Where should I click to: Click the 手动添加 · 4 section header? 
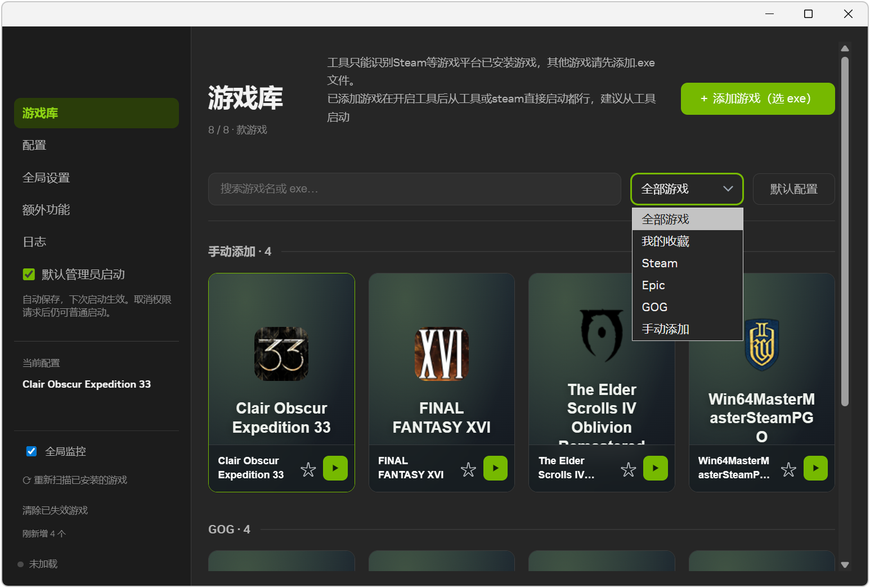(x=240, y=252)
